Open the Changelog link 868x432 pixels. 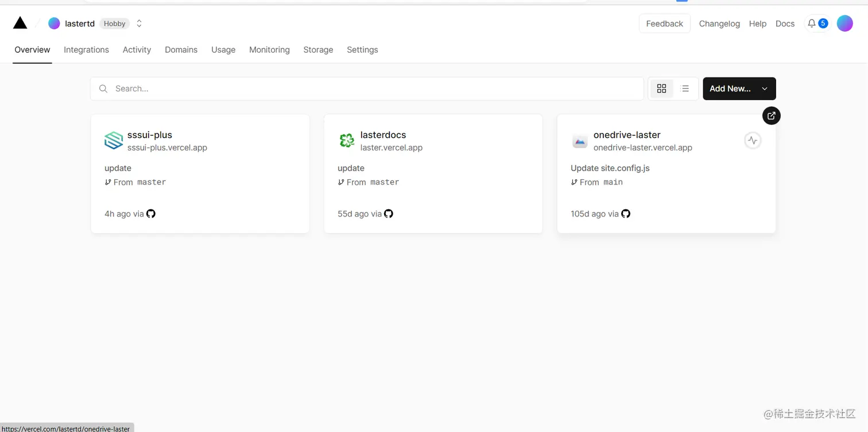click(x=719, y=24)
